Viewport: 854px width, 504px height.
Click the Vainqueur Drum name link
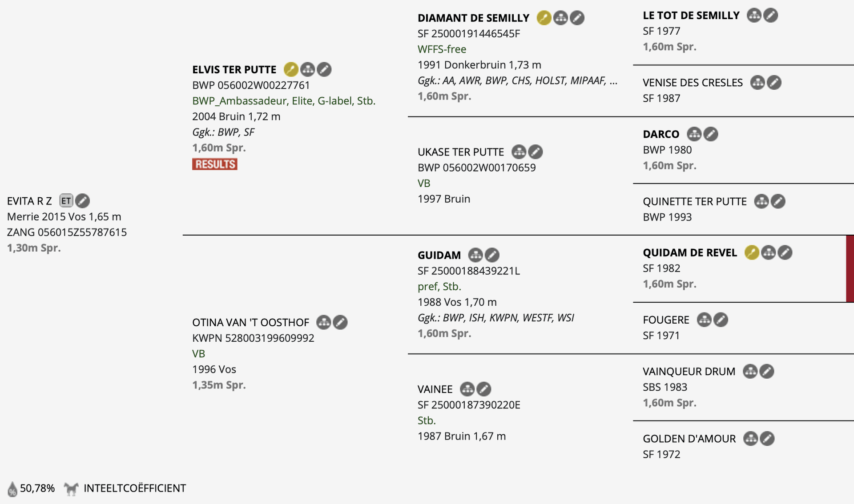pos(689,372)
